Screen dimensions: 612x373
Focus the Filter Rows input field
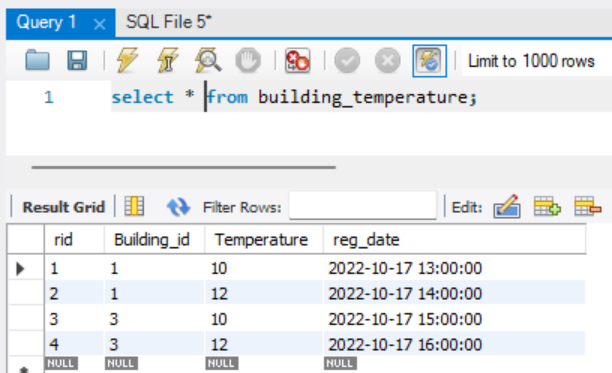click(x=363, y=205)
